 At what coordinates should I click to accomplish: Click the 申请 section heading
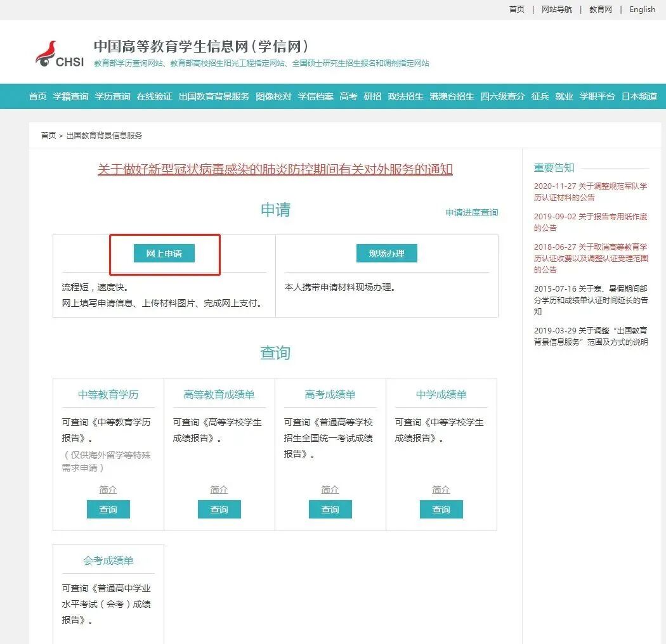[275, 210]
